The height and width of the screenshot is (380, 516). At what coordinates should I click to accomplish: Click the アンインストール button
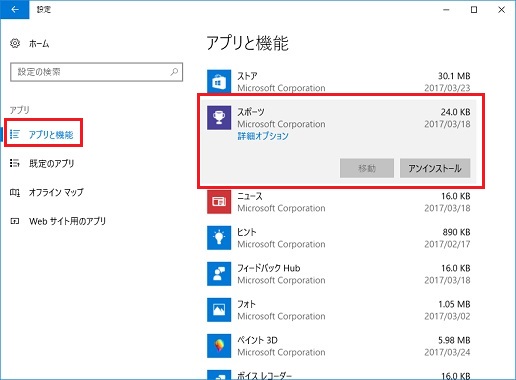435,168
